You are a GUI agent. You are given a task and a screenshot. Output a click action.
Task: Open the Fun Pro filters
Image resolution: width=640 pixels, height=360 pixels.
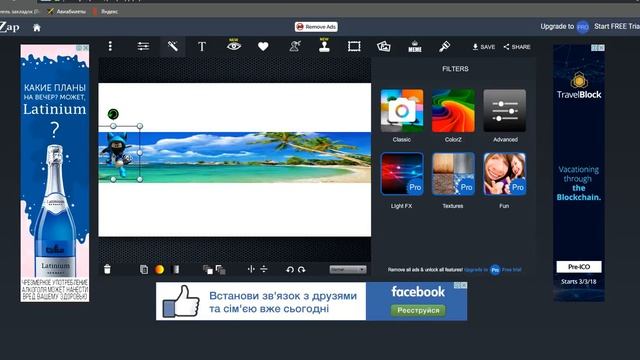[x=504, y=174]
